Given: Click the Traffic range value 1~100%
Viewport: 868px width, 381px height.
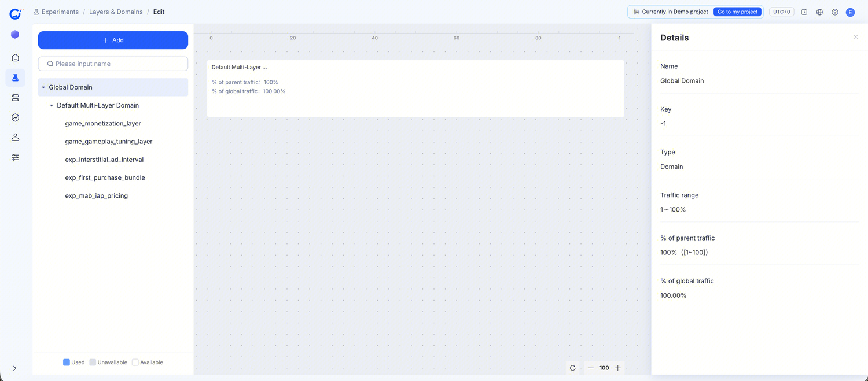Looking at the screenshot, I should click(x=673, y=209).
